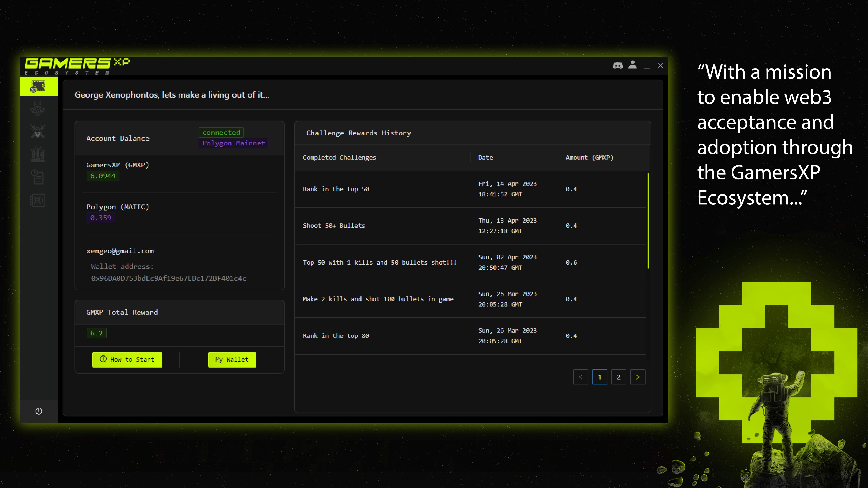Open the vault safe icon
This screenshot has height=488, width=868.
(38, 200)
